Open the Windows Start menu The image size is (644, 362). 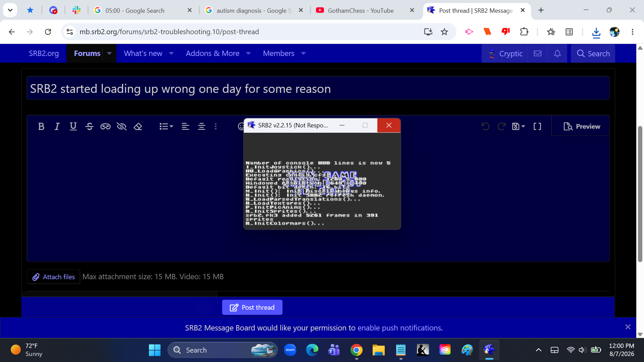[155, 350]
